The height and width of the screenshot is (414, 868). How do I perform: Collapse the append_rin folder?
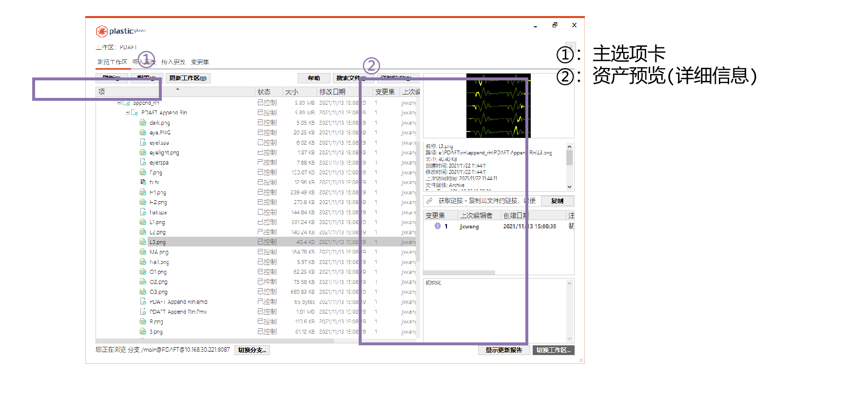(119, 103)
